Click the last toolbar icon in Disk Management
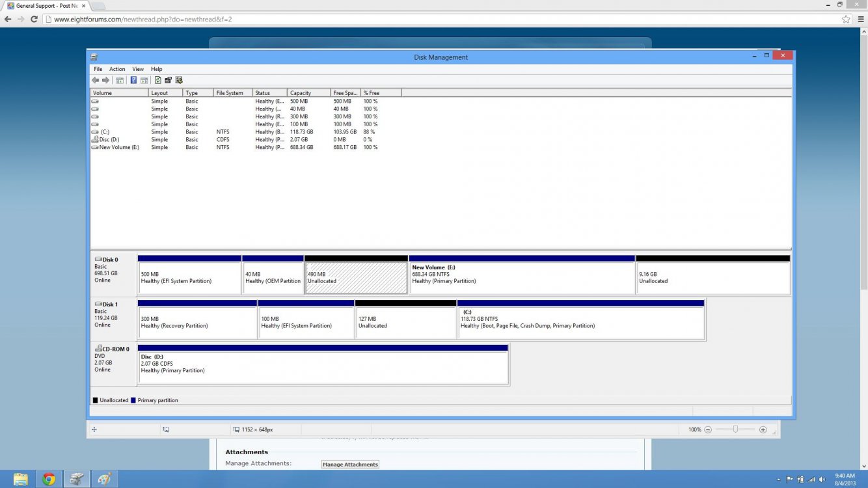Viewport: 868px width, 488px height. pyautogui.click(x=179, y=80)
